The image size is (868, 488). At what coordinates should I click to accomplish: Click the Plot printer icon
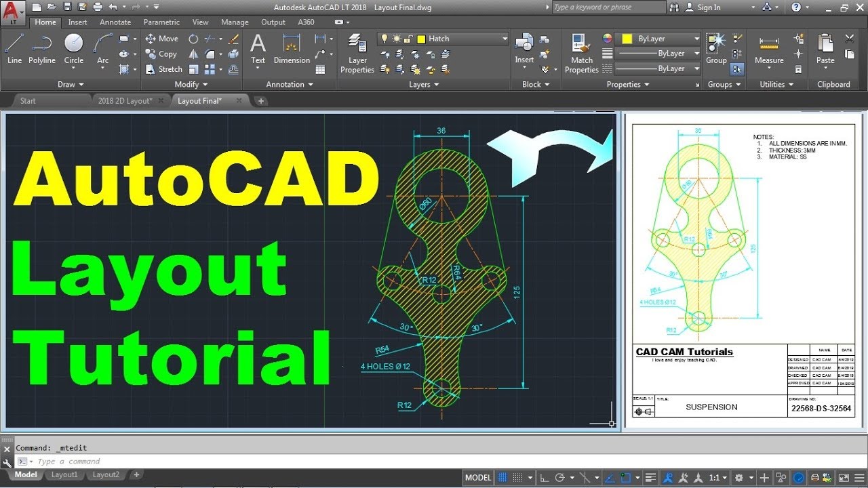point(97,7)
